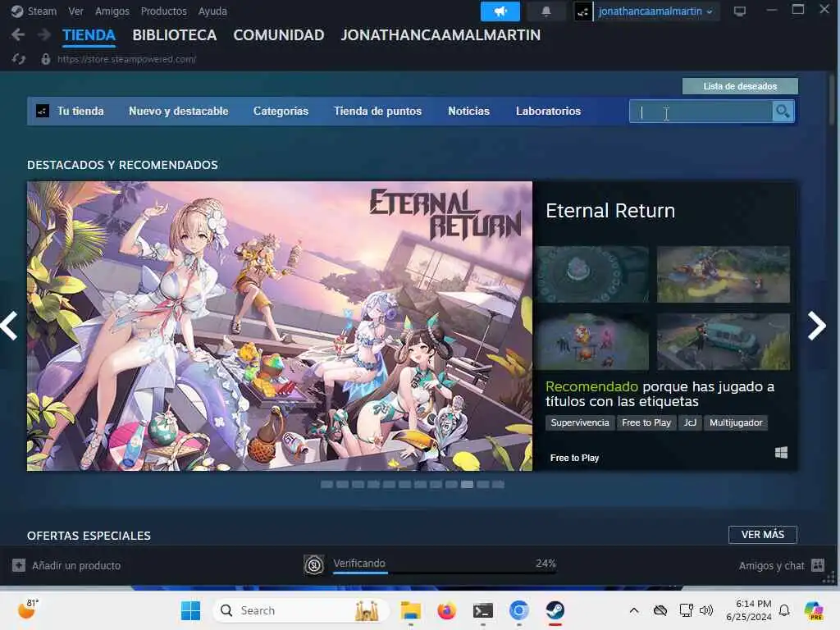Screen dimensions: 840x630
Task: View the top-right Eternal Return screenshot
Action: [x=724, y=274]
